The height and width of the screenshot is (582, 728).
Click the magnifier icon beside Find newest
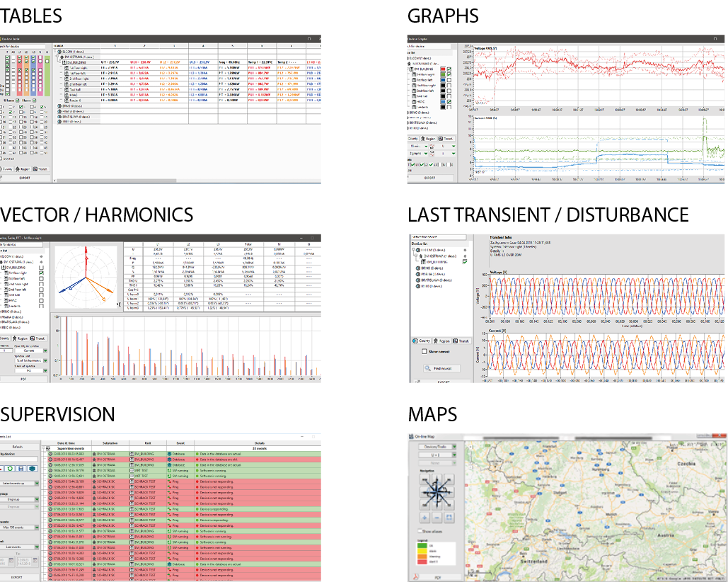tap(427, 368)
